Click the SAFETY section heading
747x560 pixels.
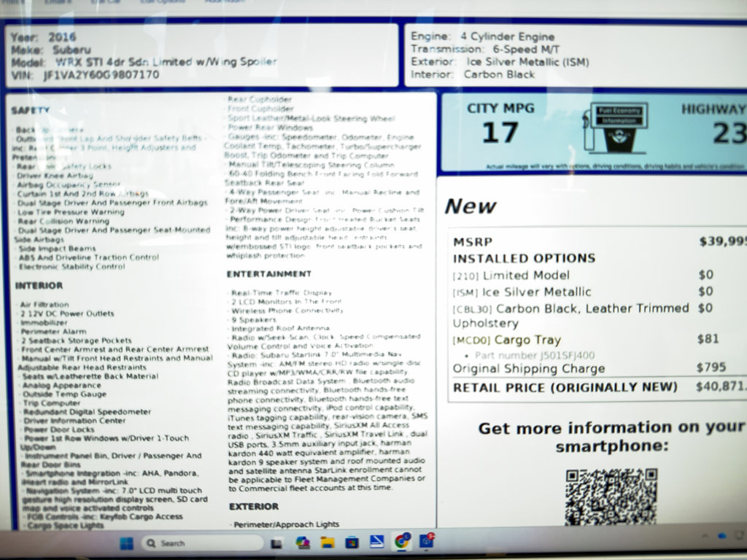[x=30, y=110]
